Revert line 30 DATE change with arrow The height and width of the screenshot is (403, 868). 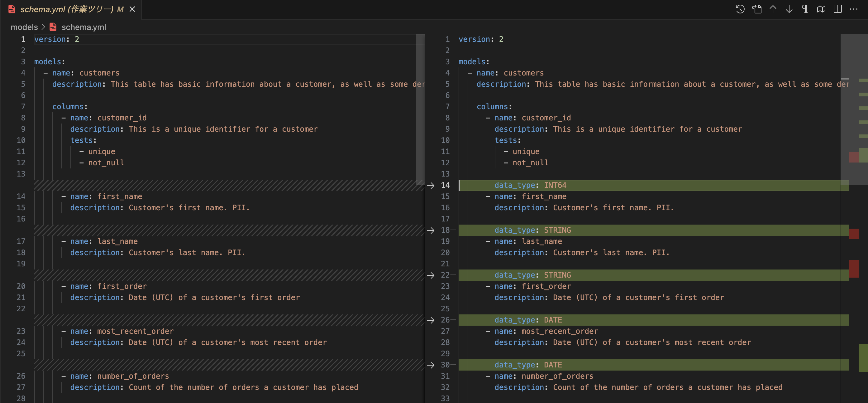pyautogui.click(x=431, y=365)
